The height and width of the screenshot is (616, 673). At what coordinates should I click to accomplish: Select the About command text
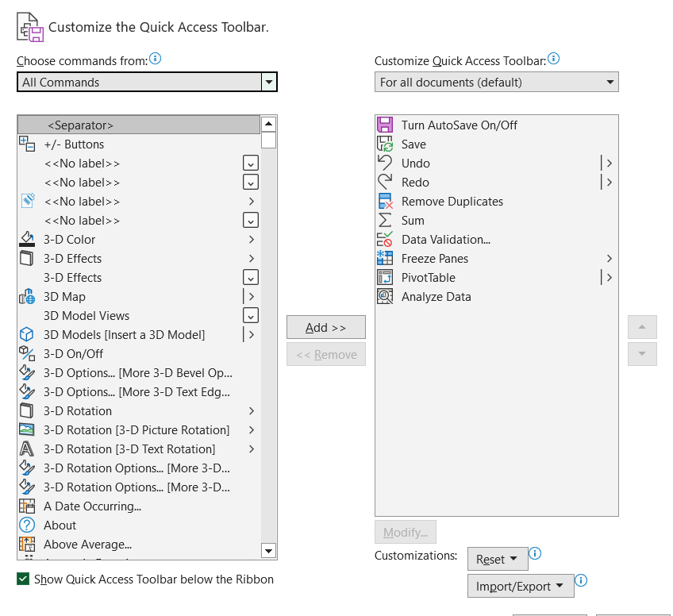pyautogui.click(x=60, y=525)
